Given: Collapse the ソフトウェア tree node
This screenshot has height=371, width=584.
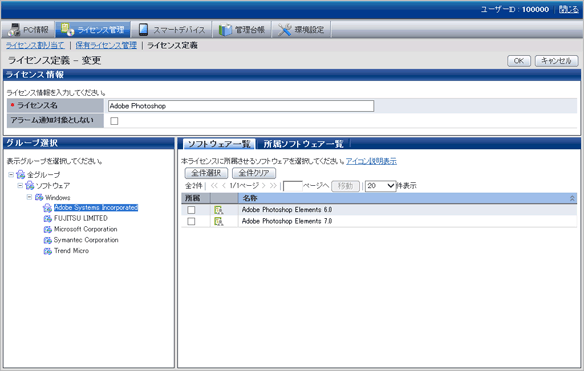Looking at the screenshot, I should tap(20, 186).
